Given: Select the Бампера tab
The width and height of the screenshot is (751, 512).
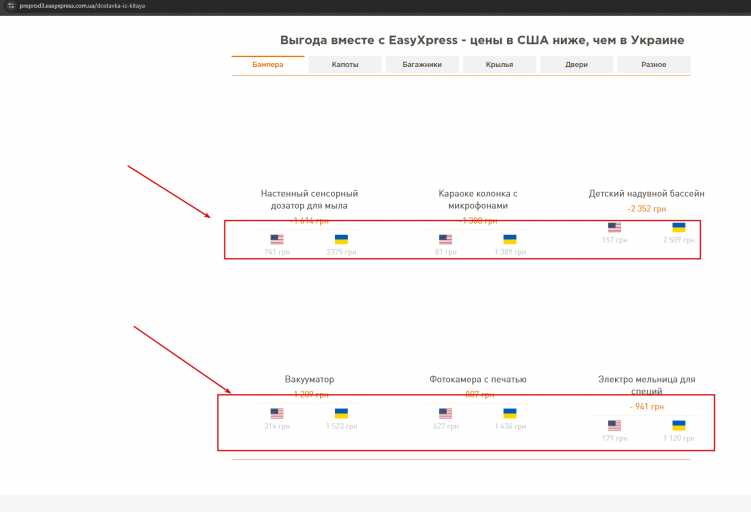Looking at the screenshot, I should [268, 64].
